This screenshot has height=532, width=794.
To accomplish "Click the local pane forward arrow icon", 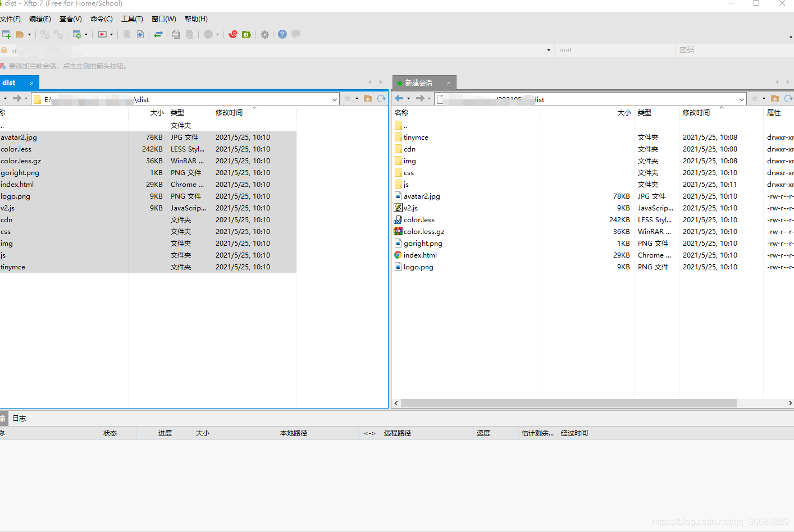I will pos(17,98).
